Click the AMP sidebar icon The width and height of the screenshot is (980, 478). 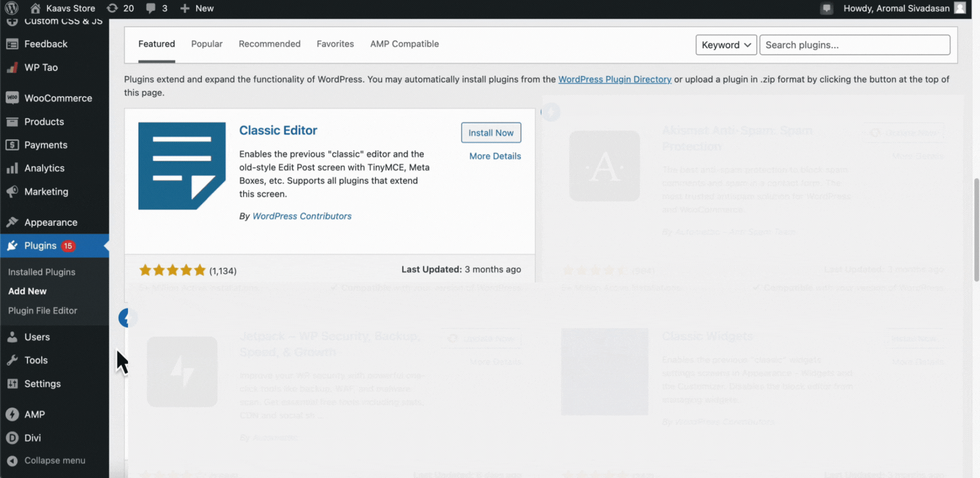pos(12,414)
